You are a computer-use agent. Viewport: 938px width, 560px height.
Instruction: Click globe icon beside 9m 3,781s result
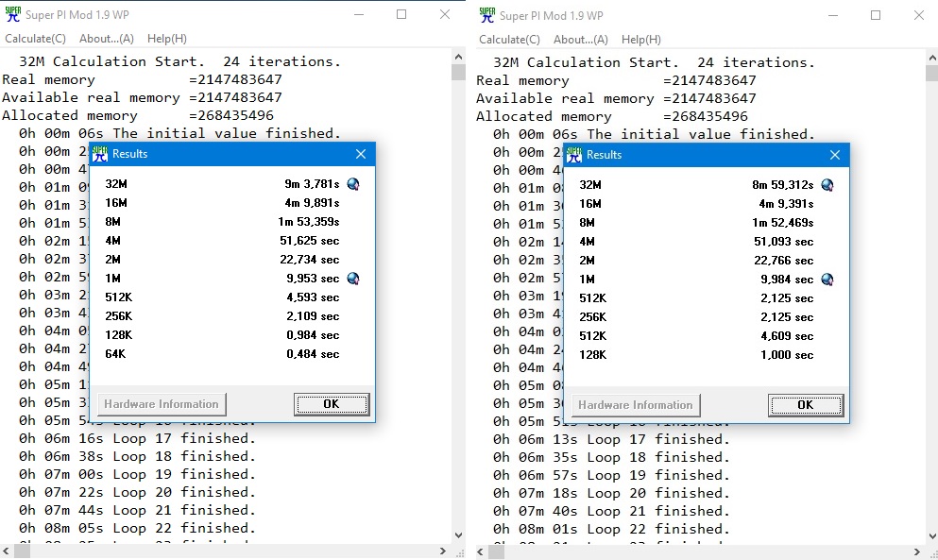point(353,184)
